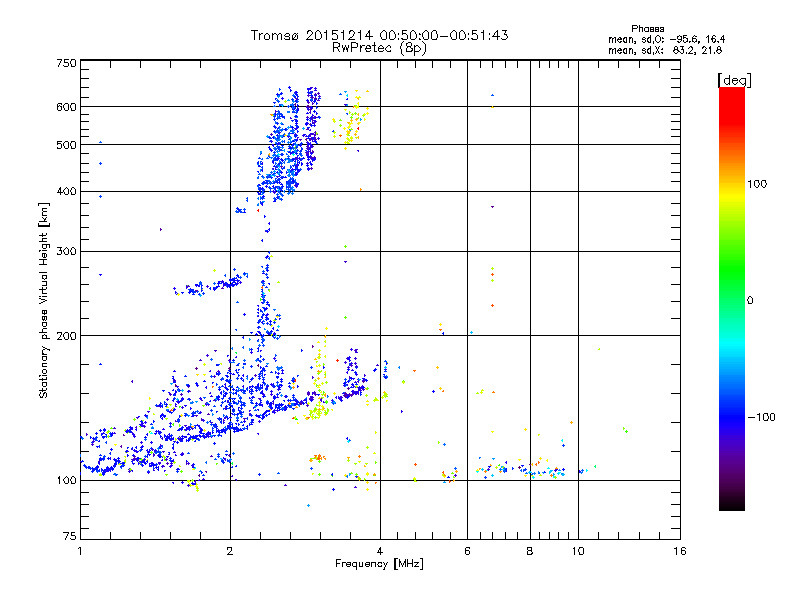800x600 pixels.
Task: Select the Frequency [MHz] axis label
Action: tap(379, 564)
